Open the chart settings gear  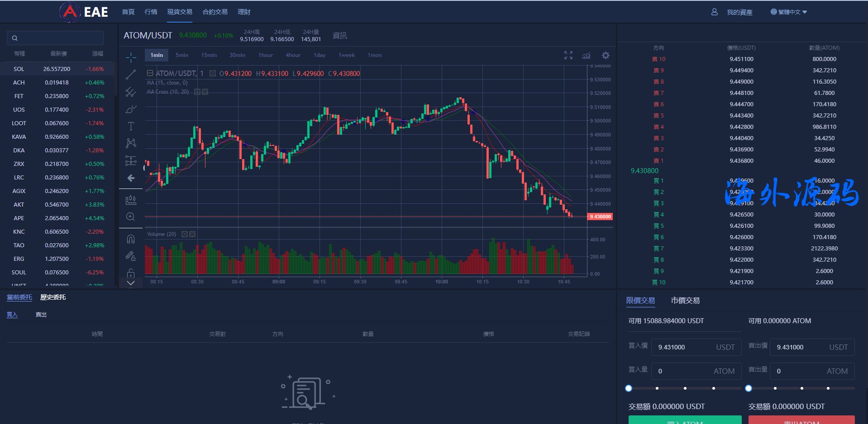(x=606, y=55)
